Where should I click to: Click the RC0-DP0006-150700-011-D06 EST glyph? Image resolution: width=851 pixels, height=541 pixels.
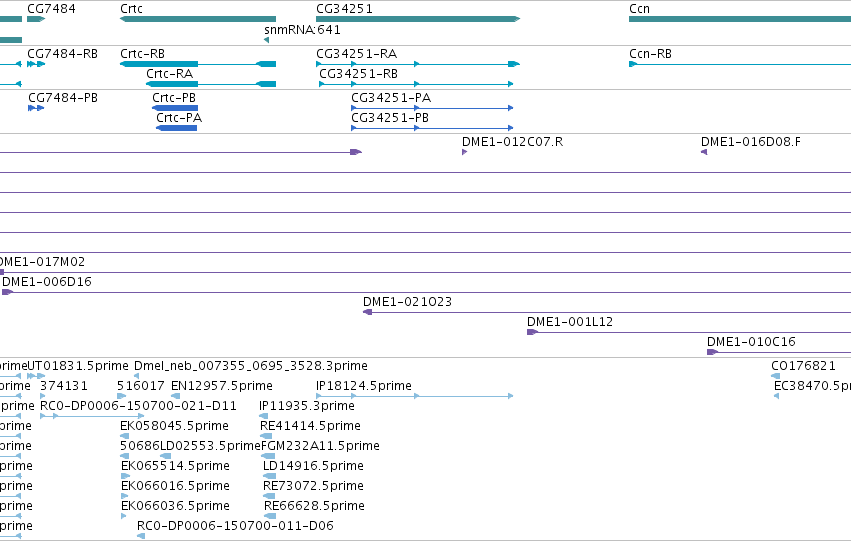(141, 536)
